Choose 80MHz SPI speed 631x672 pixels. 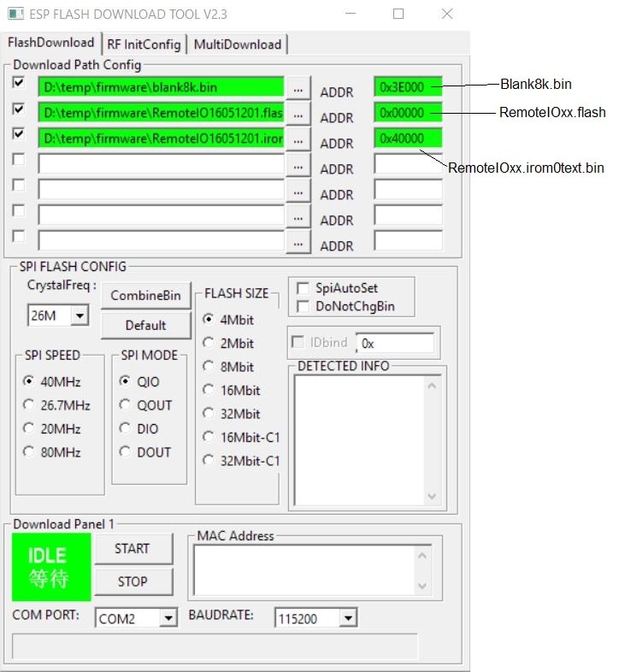coord(30,452)
